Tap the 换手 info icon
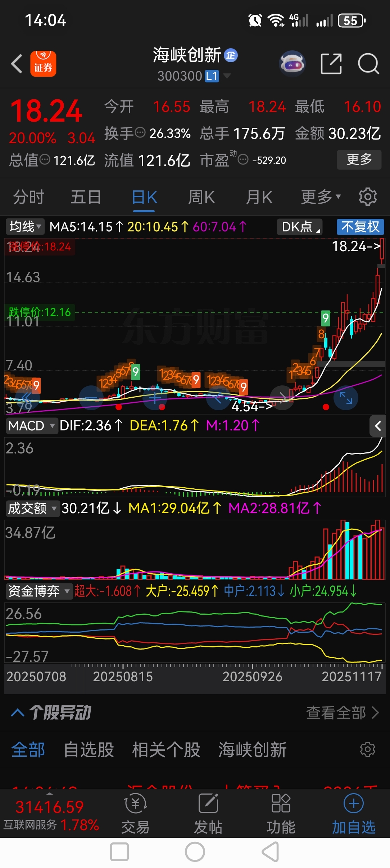 click(140, 133)
